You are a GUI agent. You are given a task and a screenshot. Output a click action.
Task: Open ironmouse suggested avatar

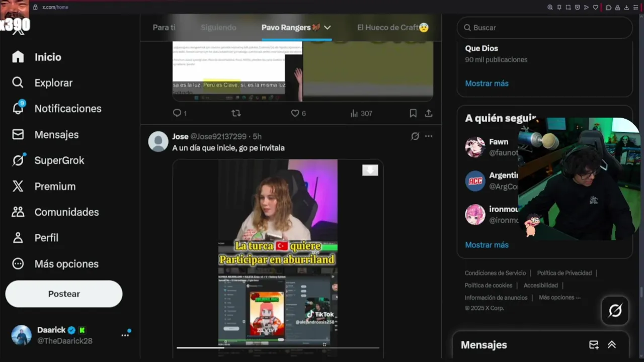tap(475, 215)
